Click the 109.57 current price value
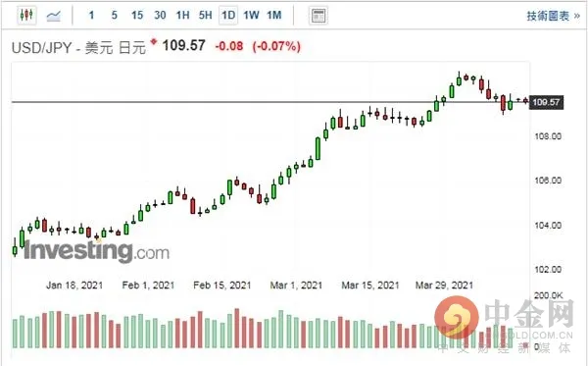 coord(184,46)
